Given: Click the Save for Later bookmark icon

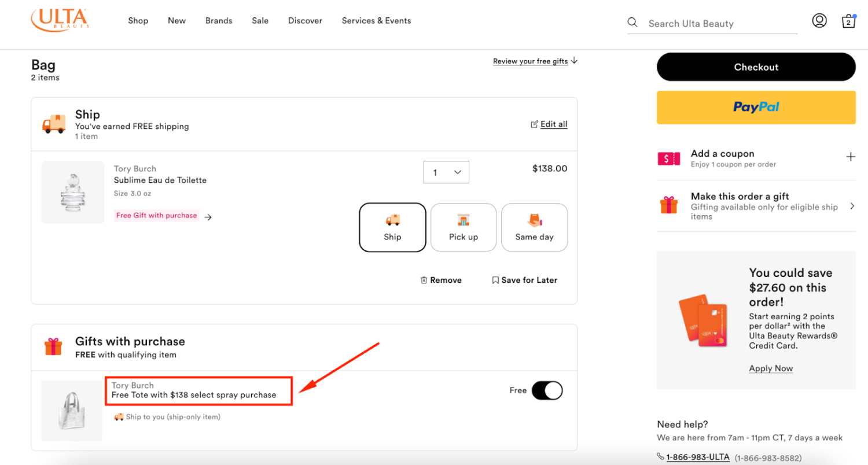Looking at the screenshot, I should 495,280.
